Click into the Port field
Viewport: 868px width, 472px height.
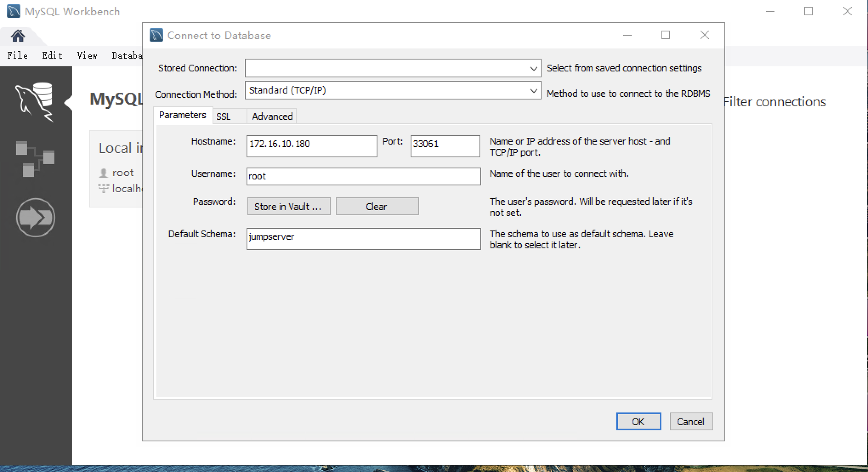445,146
